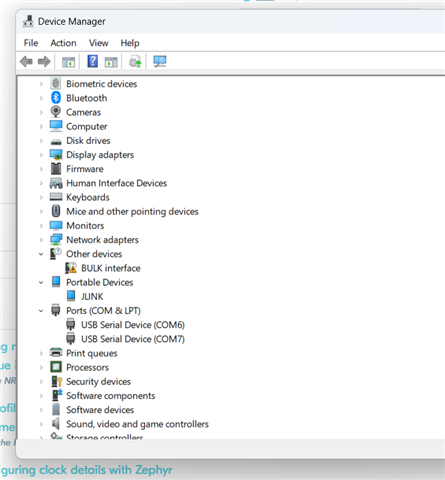Select the JLINK device label

(x=92, y=296)
